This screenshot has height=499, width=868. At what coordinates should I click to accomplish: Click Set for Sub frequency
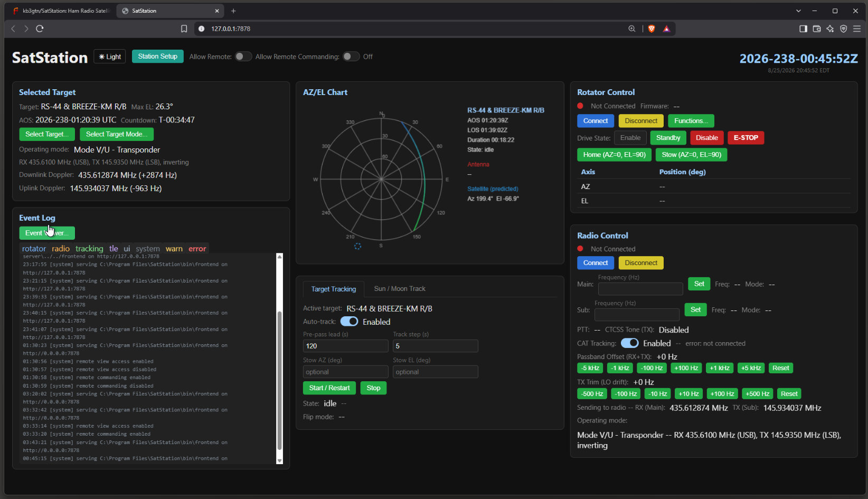tap(695, 310)
